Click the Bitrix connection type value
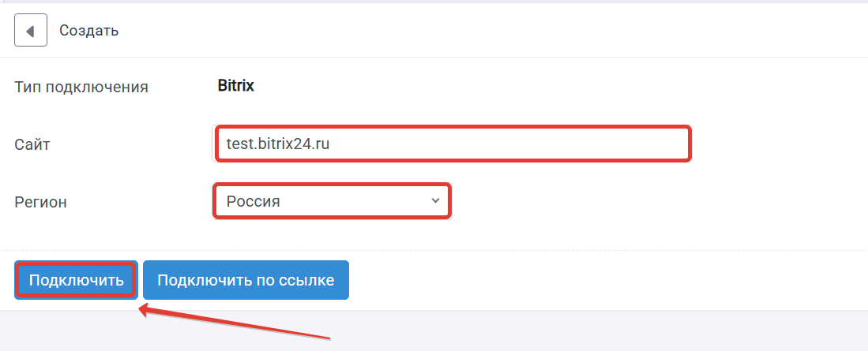 pyautogui.click(x=236, y=86)
